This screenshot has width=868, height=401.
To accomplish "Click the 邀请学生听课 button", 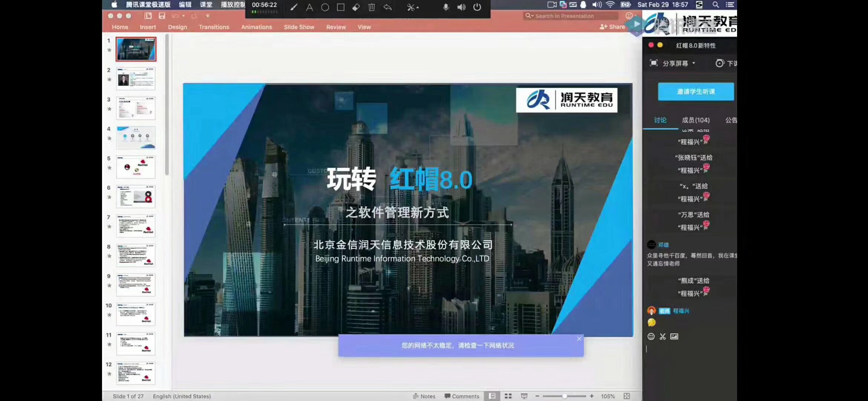I will coord(696,91).
